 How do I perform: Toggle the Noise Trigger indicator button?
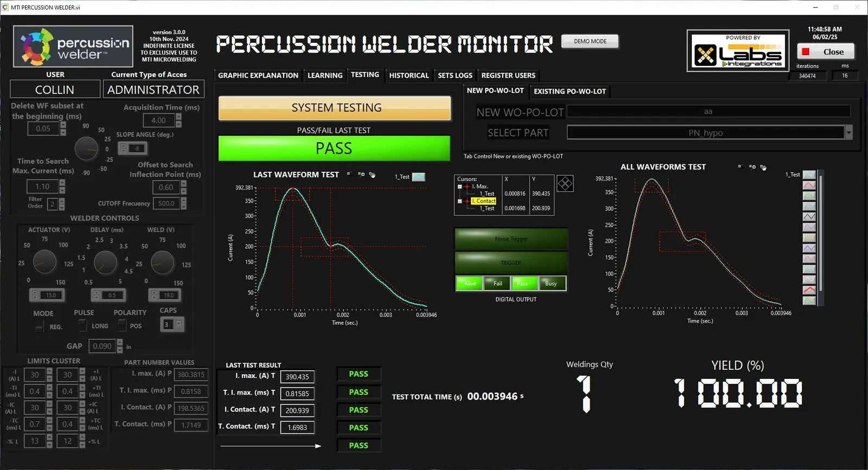511,239
